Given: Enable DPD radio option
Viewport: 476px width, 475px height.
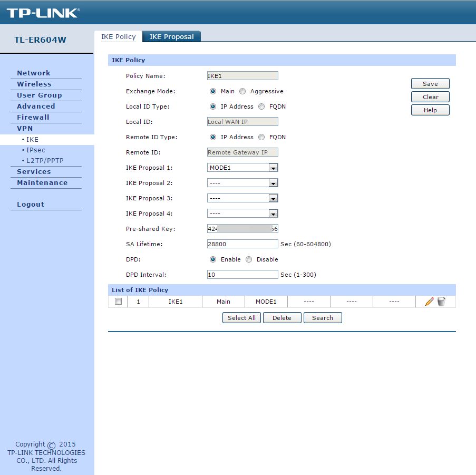Looking at the screenshot, I should point(213,259).
